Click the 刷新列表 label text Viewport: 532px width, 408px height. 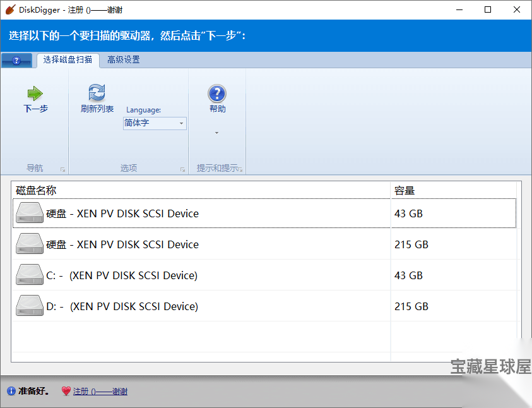point(97,109)
